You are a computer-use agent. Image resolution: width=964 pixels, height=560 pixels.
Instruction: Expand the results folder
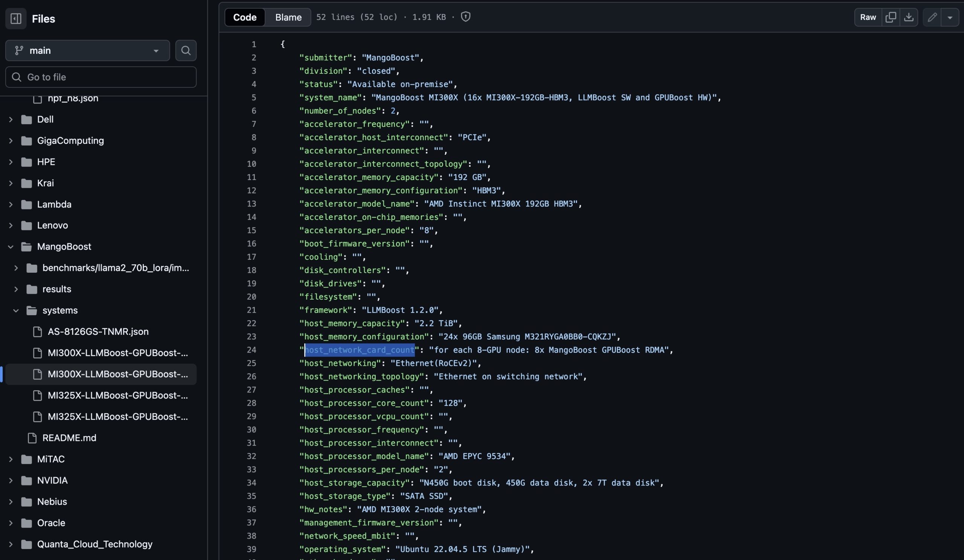[16, 289]
